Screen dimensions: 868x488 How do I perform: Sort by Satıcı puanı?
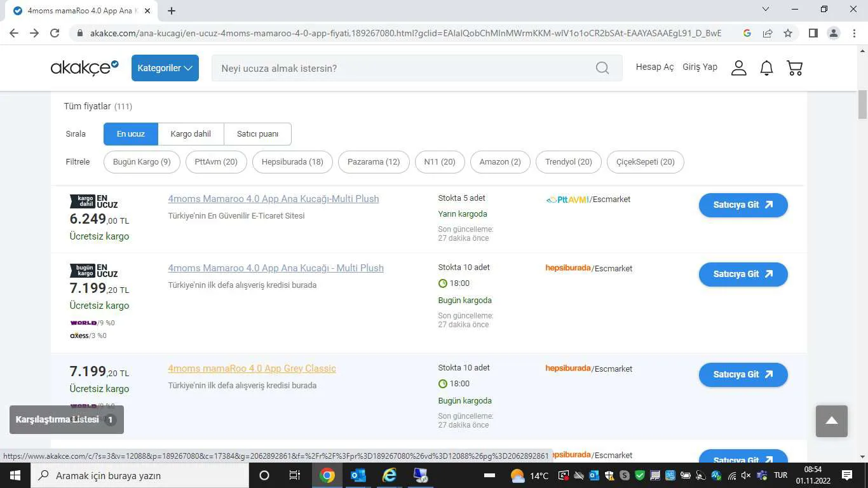[x=257, y=134]
